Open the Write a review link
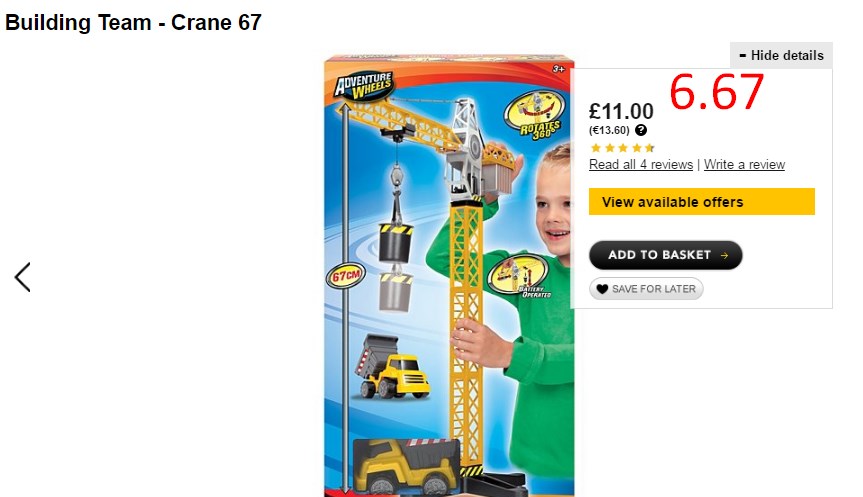 tap(744, 165)
